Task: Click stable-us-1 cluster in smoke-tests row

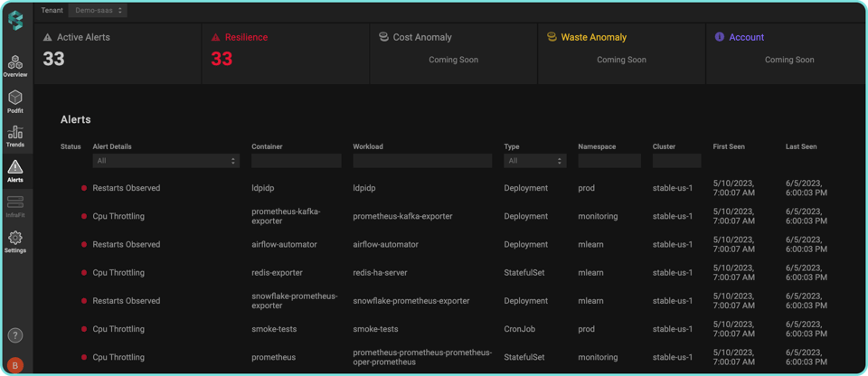Action: click(673, 329)
